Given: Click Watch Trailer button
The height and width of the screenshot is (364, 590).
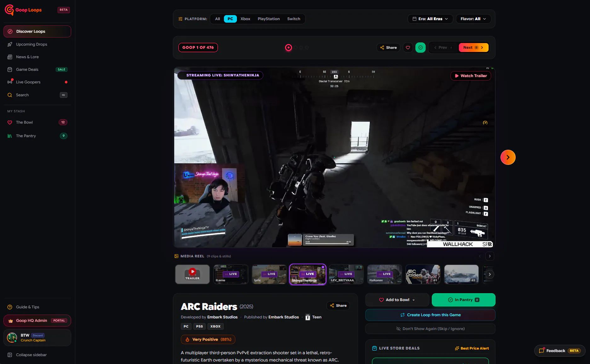Looking at the screenshot, I should [471, 76].
